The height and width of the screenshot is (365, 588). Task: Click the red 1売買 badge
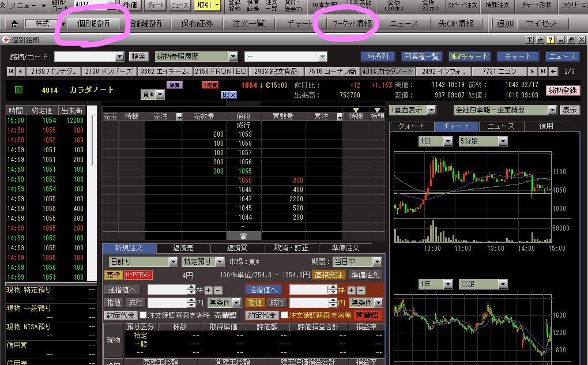[x=210, y=85]
